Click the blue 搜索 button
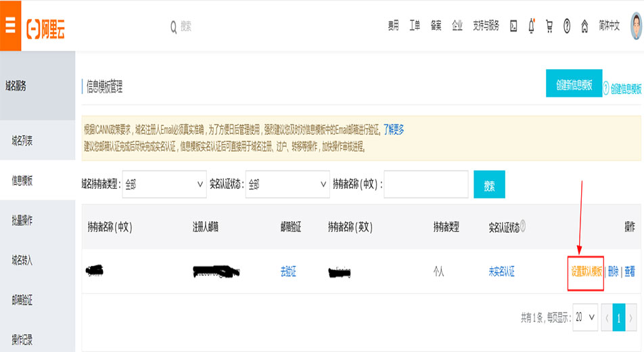 pyautogui.click(x=489, y=184)
